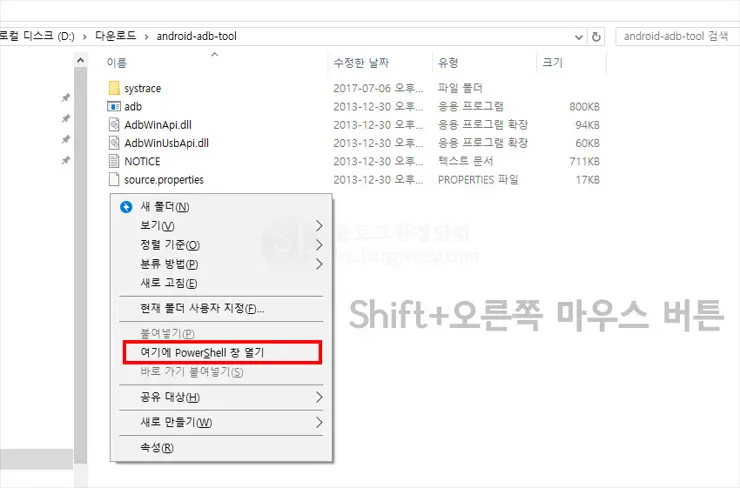Expand the 분류 방법(P) submenu arrow
The image size is (740, 488).
319,264
